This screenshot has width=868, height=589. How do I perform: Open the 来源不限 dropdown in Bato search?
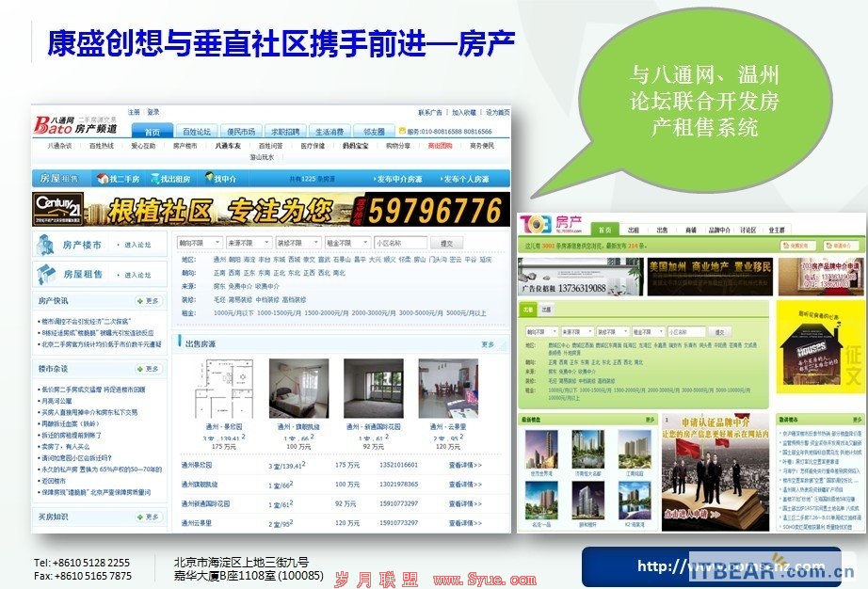[x=249, y=243]
